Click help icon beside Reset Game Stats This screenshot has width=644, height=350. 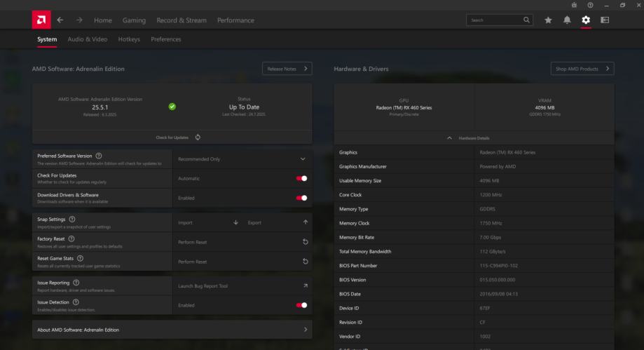[80, 258]
